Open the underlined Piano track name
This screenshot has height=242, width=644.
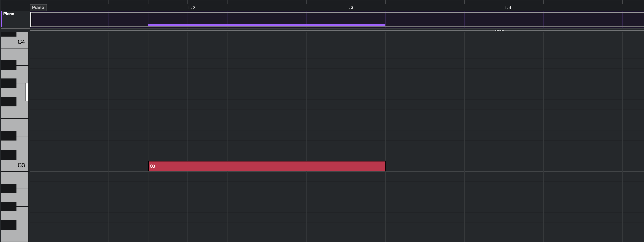(x=9, y=14)
